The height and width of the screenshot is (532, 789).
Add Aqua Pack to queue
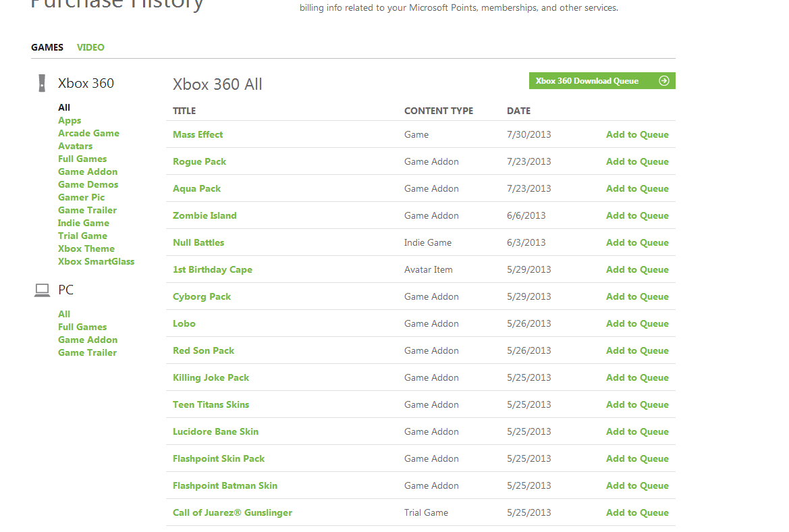click(637, 189)
